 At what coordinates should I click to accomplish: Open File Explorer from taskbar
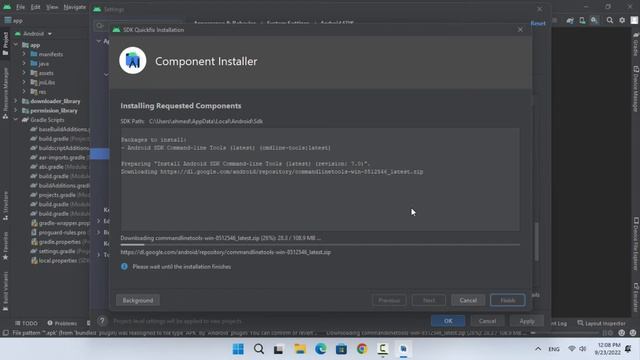[300, 349]
